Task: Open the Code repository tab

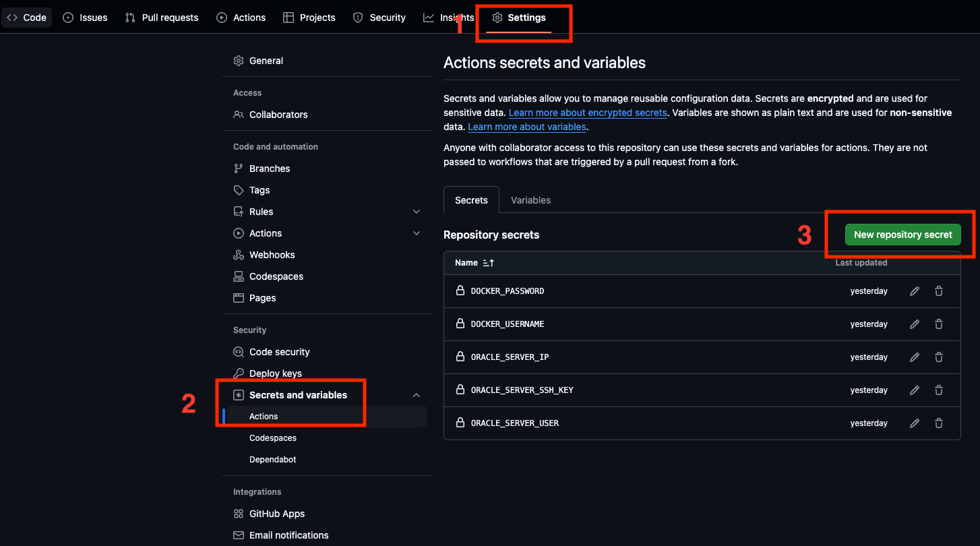Action: tap(27, 18)
